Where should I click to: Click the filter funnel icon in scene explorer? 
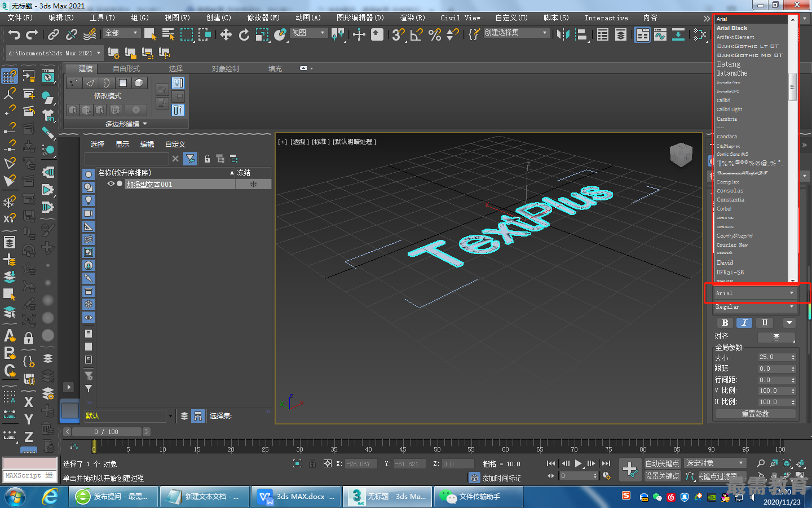[x=191, y=159]
